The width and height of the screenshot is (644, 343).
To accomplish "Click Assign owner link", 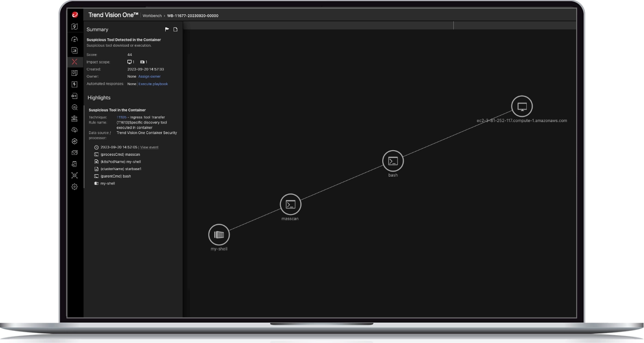I will click(x=150, y=76).
